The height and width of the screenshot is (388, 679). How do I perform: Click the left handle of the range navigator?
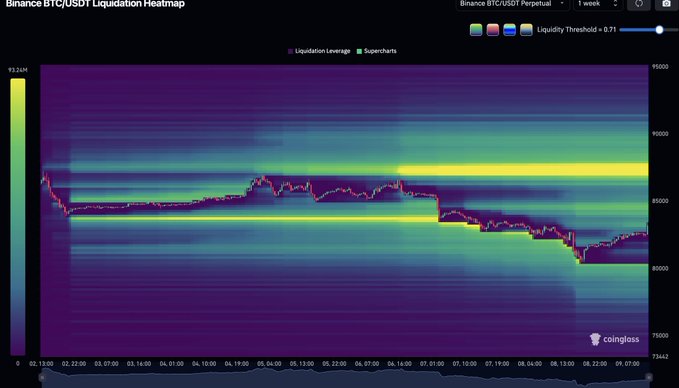click(42, 377)
